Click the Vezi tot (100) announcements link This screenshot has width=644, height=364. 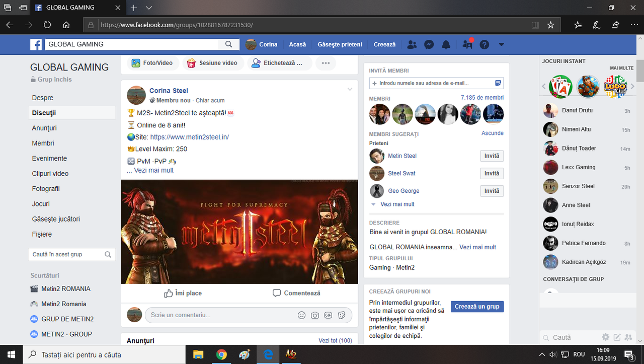click(335, 341)
